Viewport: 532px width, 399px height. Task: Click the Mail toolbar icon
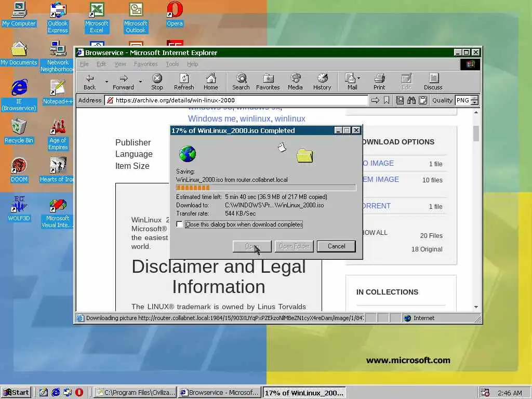pos(351,82)
